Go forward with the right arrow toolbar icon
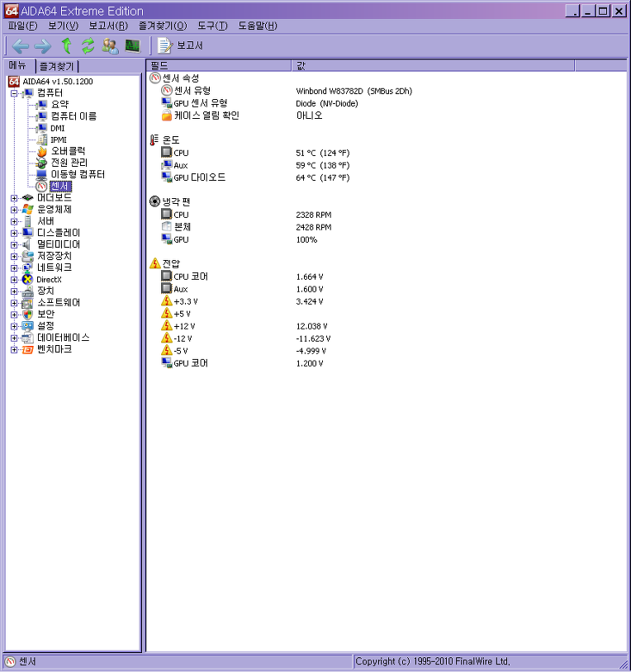 (x=43, y=45)
